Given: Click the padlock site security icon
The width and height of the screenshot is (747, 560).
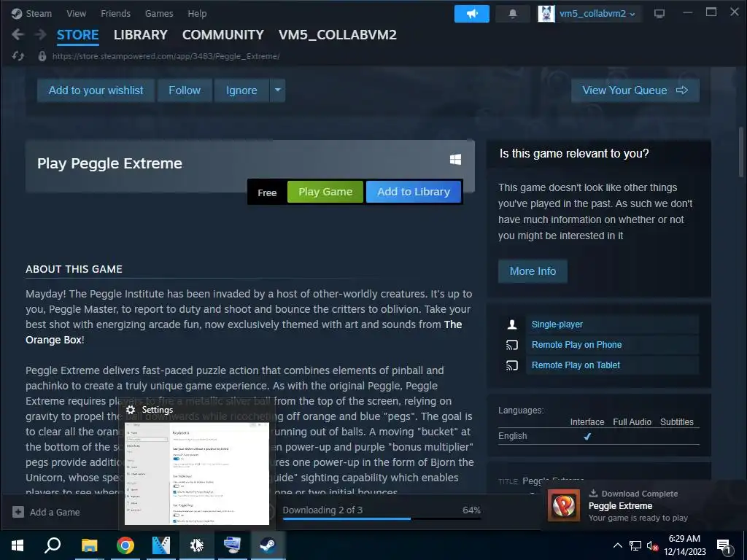Looking at the screenshot, I should (x=42, y=56).
